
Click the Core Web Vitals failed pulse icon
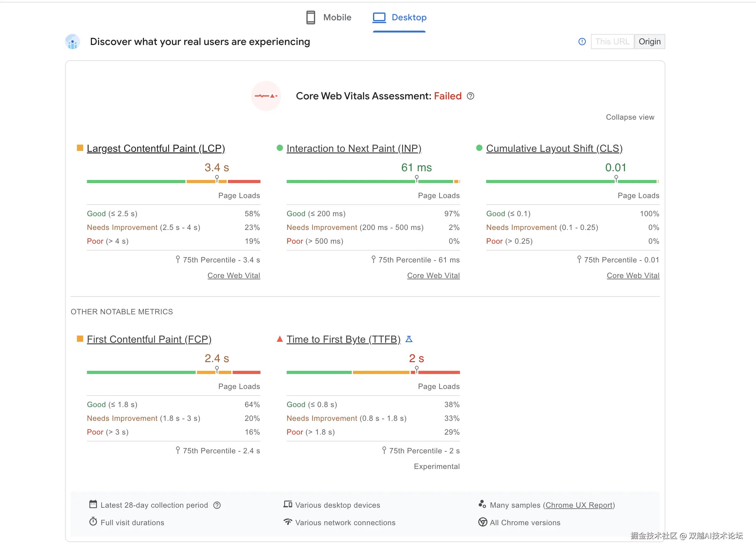click(x=266, y=96)
